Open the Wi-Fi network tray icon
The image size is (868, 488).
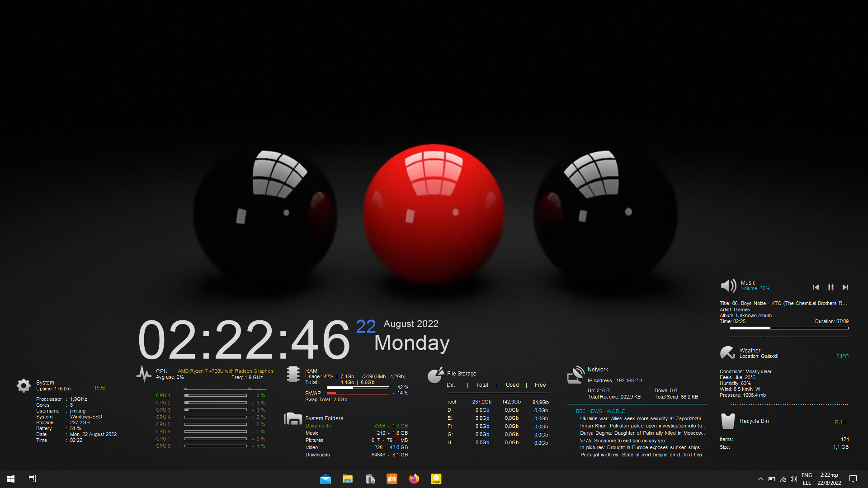coord(783,479)
